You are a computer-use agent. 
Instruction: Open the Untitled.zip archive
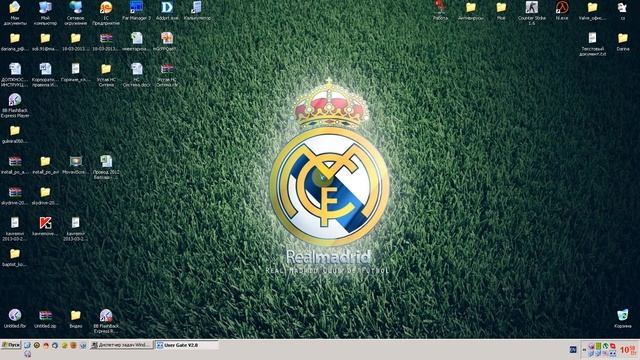tap(45, 316)
